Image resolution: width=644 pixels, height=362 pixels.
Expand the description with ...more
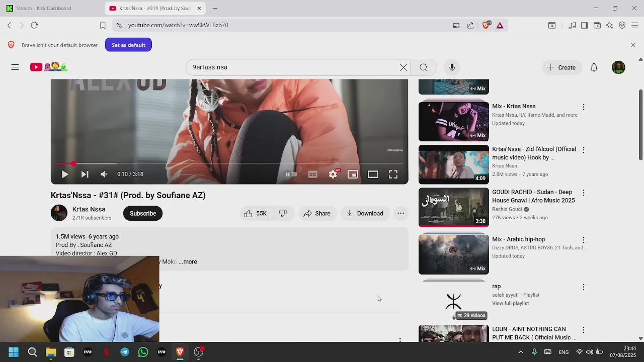coord(188,262)
